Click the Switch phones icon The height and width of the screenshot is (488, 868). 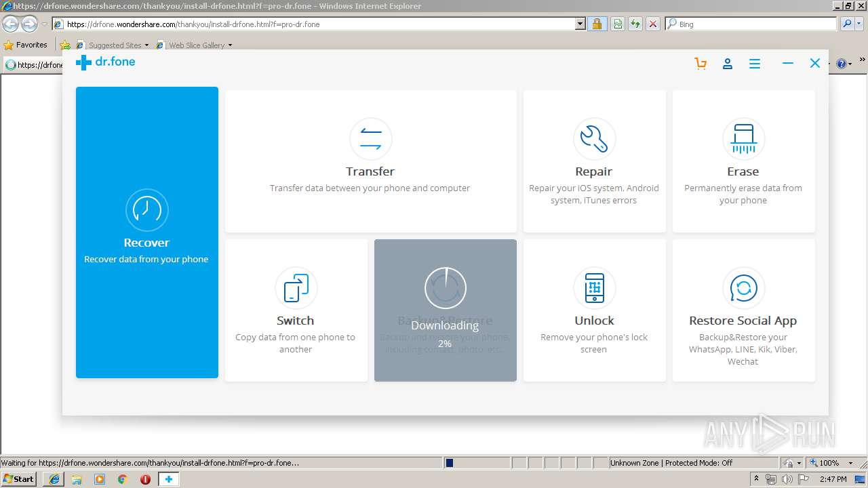pos(296,288)
